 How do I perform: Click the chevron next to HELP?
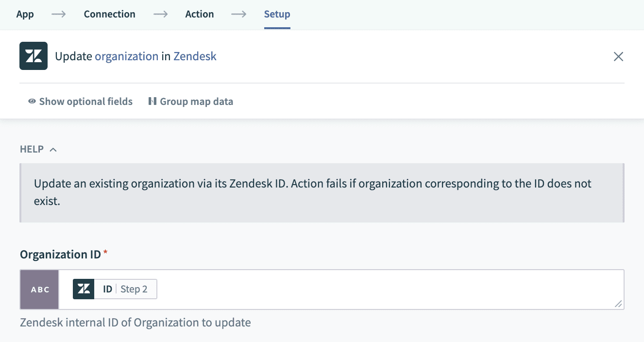(x=53, y=150)
